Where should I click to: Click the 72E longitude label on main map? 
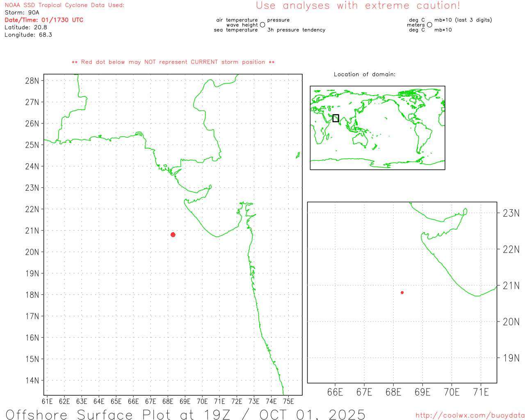(237, 402)
